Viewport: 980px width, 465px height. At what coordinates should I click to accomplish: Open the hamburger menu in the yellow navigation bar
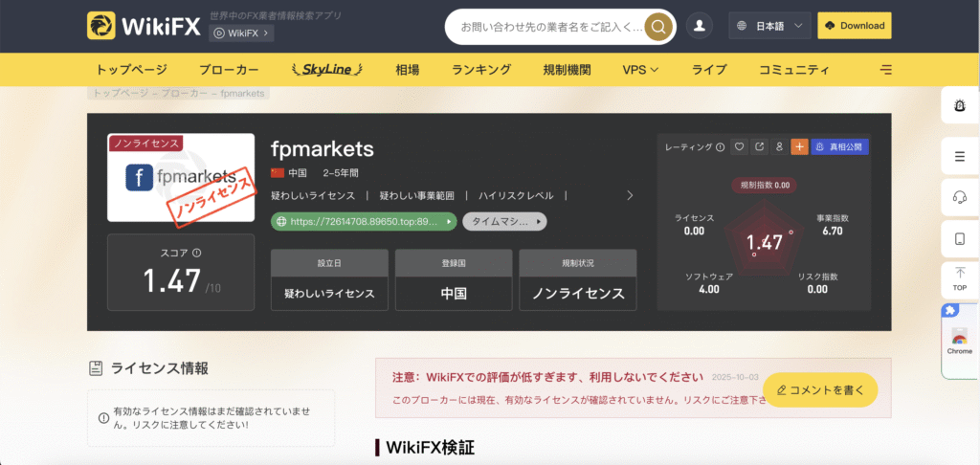coord(885,70)
